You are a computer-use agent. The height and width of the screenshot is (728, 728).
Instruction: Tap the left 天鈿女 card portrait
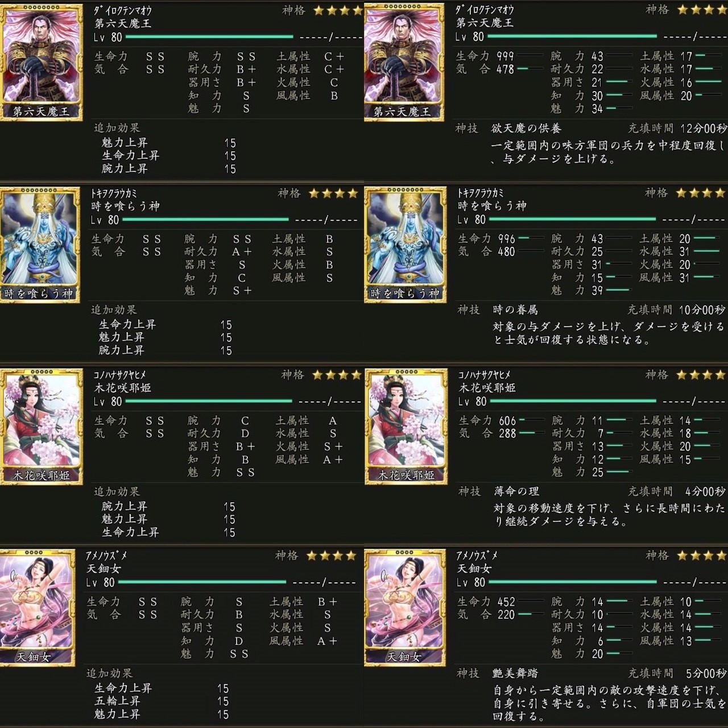point(38,607)
